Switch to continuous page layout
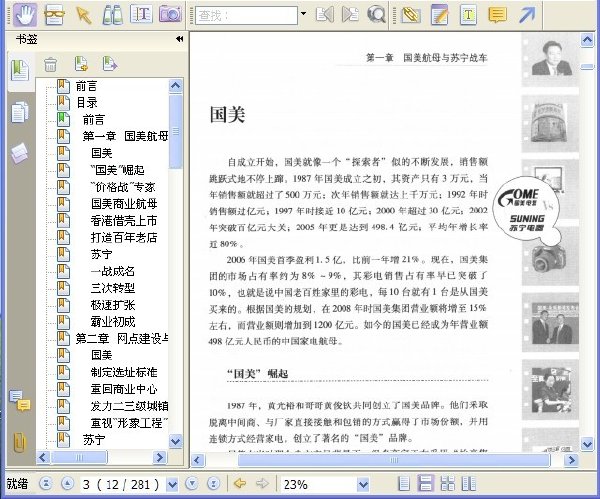The height and width of the screenshot is (499, 600). 425,483
